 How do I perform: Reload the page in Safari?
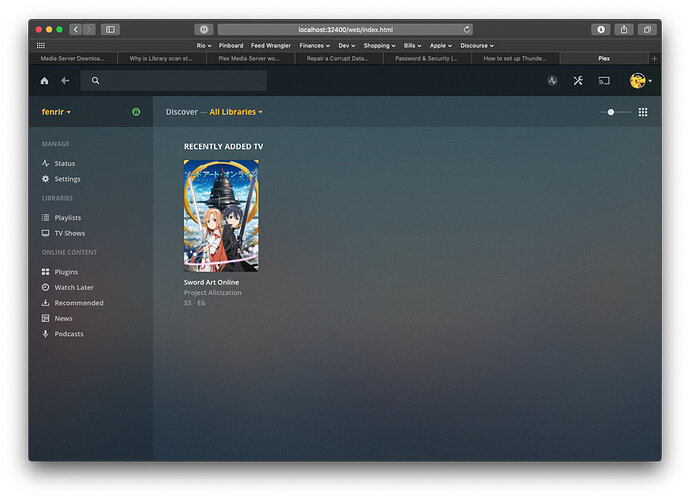click(467, 29)
